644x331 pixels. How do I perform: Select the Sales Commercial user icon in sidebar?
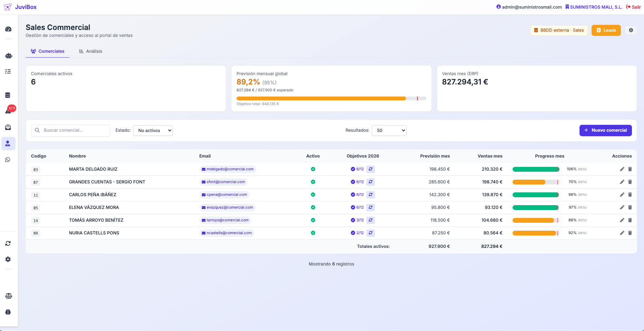click(x=8, y=143)
